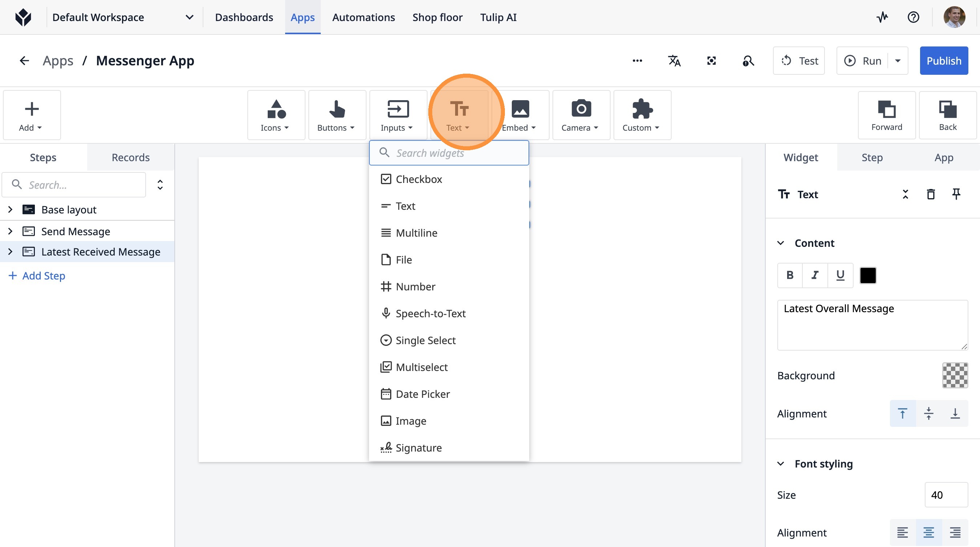Send widget Back in layer order
980x547 pixels.
coord(947,115)
